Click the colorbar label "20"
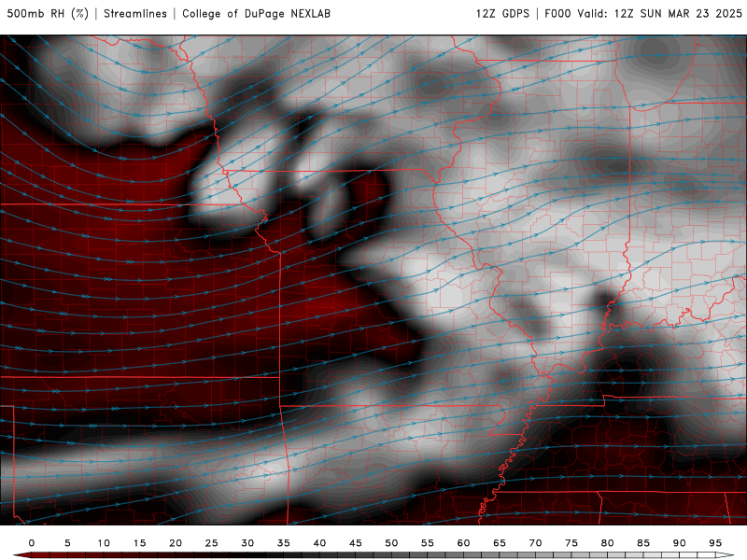This screenshot has width=747, height=560. click(x=176, y=543)
